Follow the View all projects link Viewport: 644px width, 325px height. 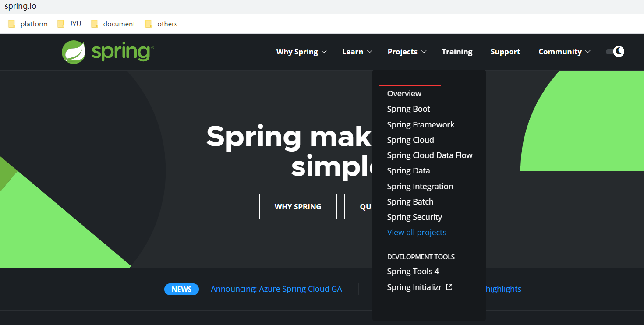pos(417,233)
